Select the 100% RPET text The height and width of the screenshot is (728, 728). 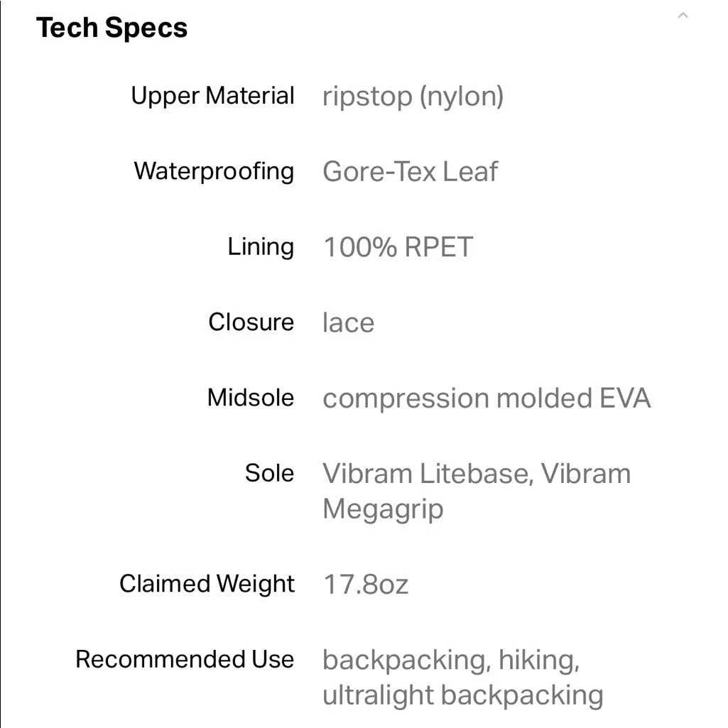click(x=398, y=247)
